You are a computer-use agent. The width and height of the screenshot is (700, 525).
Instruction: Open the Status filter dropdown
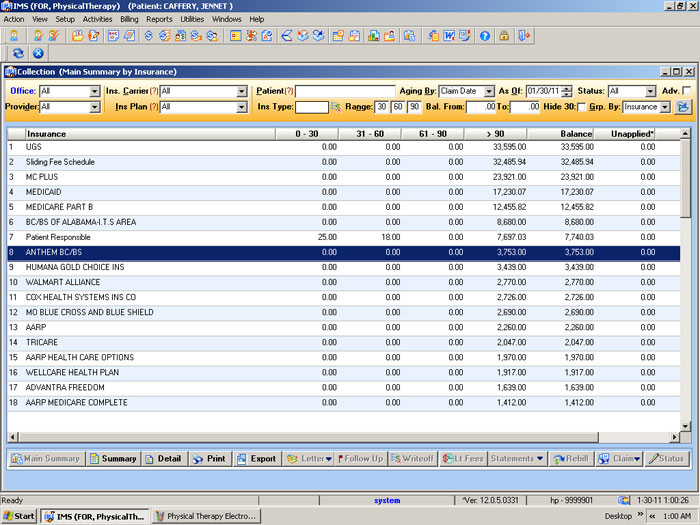[x=650, y=91]
